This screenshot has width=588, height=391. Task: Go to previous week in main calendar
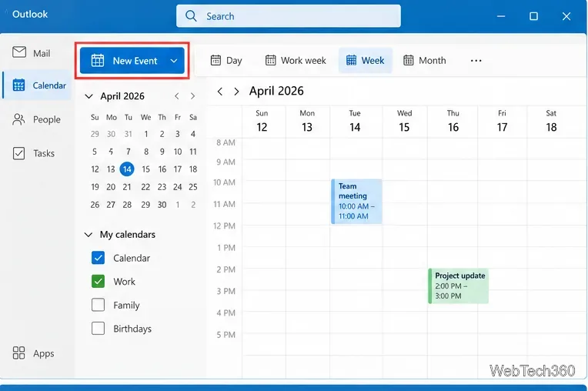[220, 91]
